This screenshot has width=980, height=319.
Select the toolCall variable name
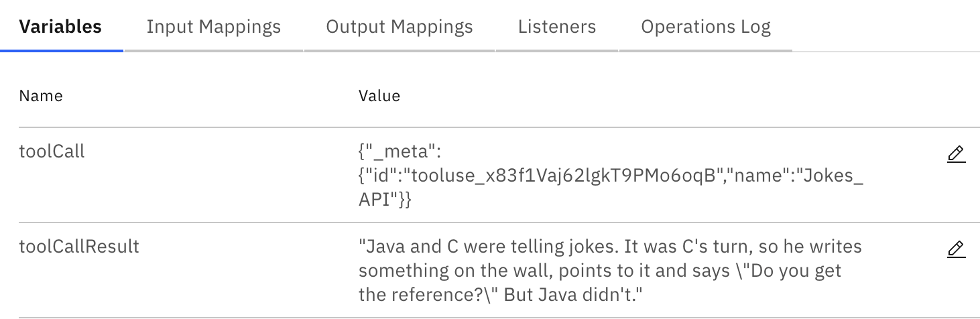[x=52, y=151]
